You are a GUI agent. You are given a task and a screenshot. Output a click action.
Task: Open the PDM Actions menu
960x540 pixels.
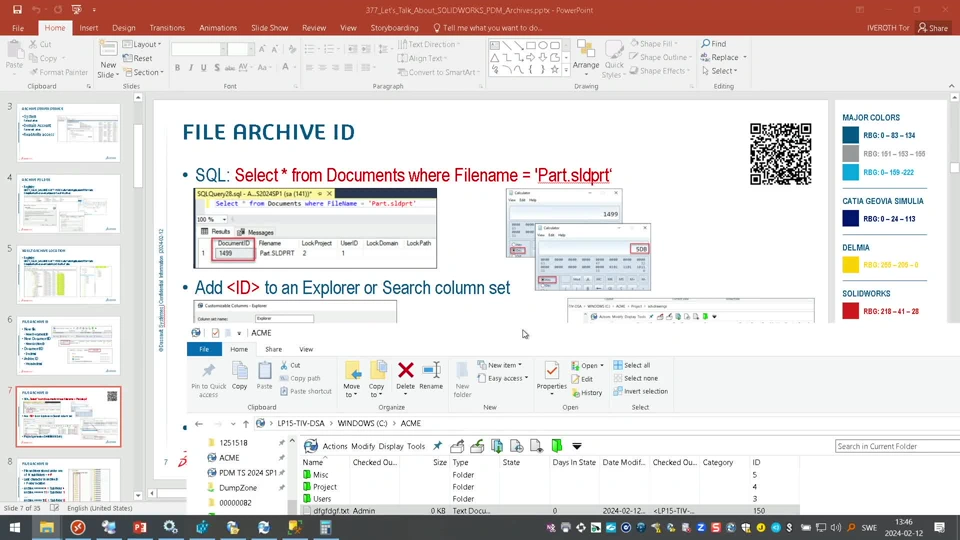334,446
